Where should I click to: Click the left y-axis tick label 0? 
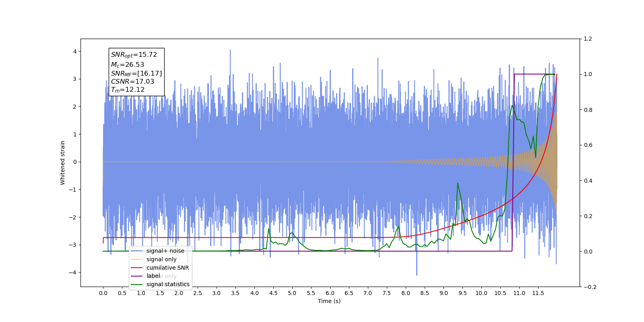75,162
